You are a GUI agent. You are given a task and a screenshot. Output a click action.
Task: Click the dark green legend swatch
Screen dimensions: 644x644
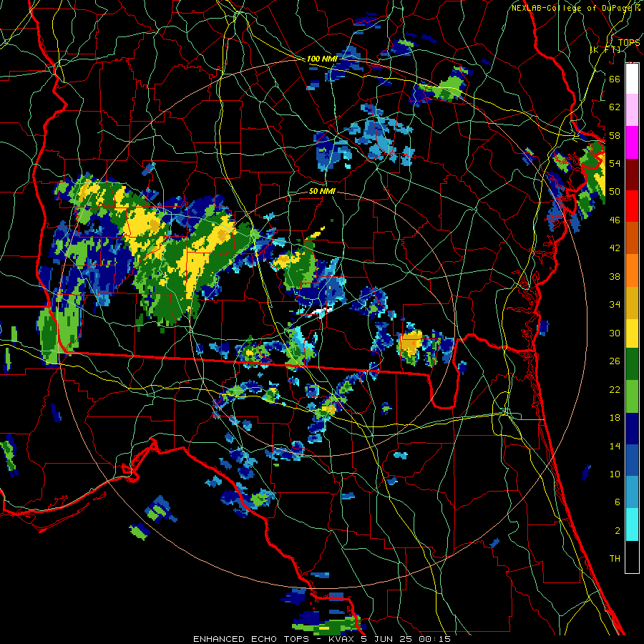(632, 364)
